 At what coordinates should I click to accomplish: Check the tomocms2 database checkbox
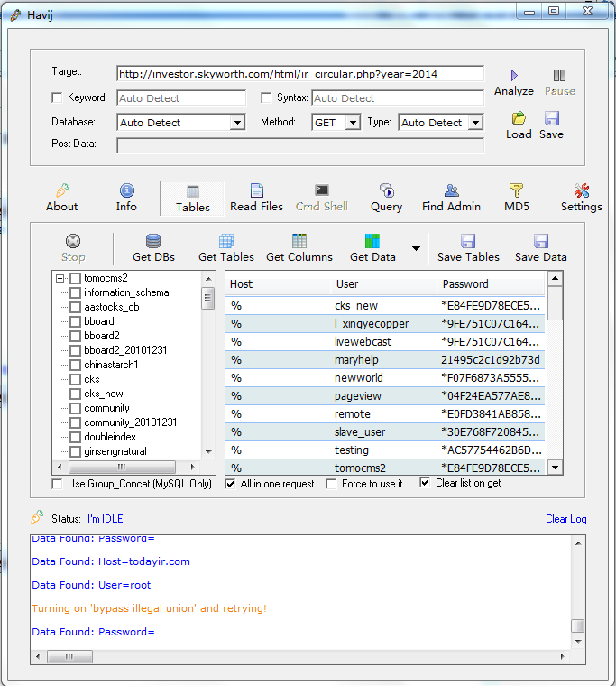[75, 278]
